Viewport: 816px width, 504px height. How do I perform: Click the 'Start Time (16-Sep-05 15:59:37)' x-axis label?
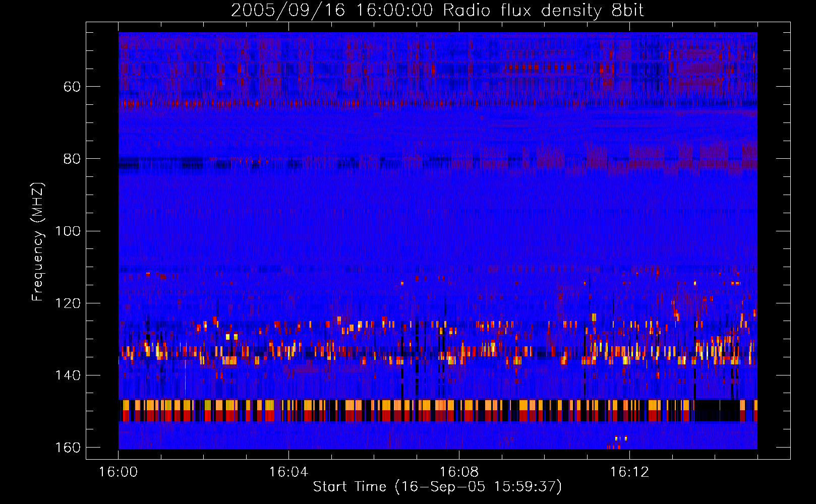(437, 487)
